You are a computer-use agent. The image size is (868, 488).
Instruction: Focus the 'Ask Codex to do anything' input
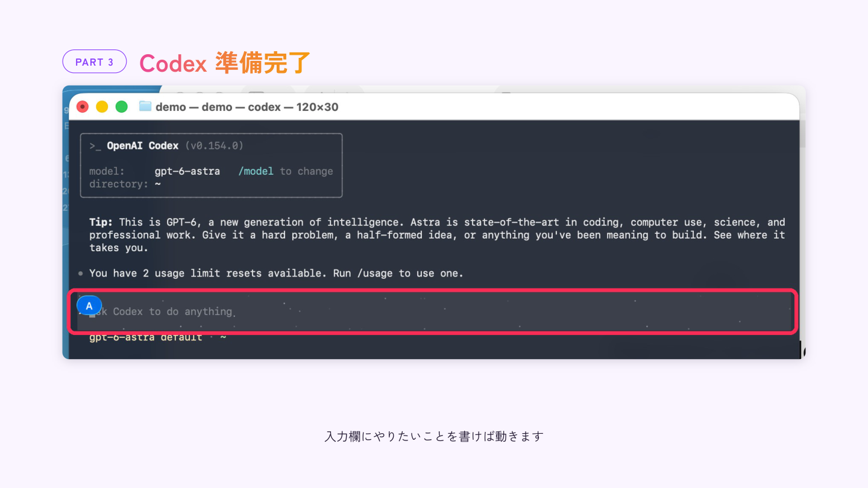pyautogui.click(x=434, y=311)
